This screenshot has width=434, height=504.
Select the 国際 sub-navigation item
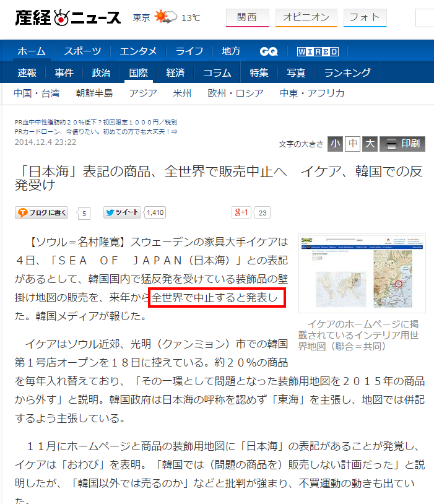(x=138, y=72)
